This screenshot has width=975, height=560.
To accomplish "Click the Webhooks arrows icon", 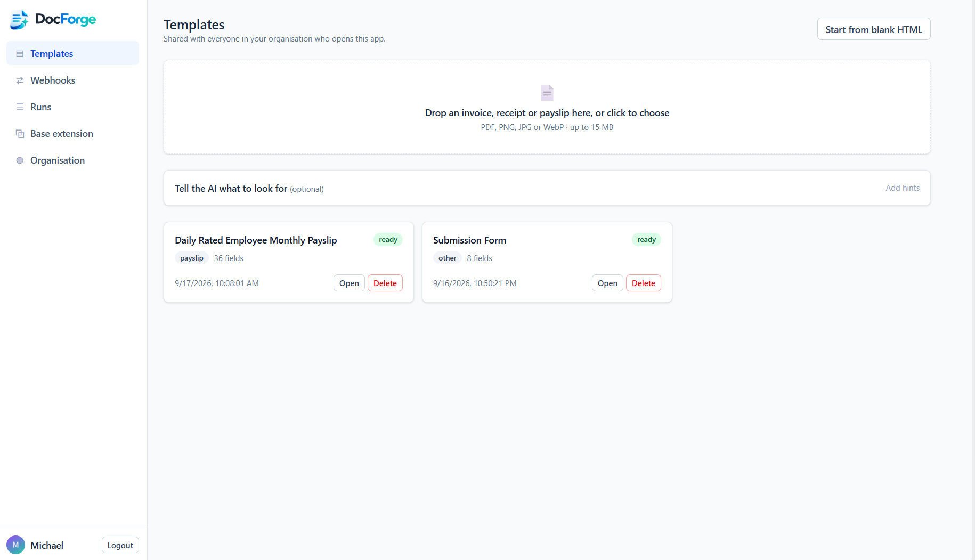I will (20, 80).
